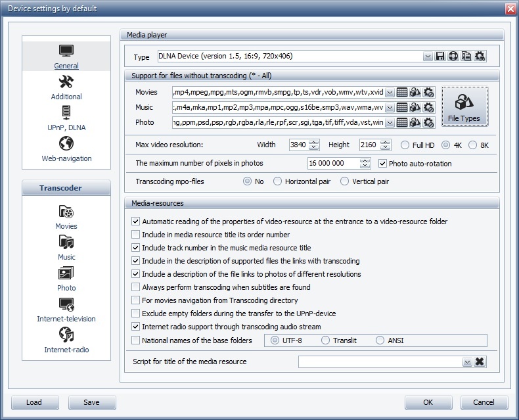Open Transcoder Photo settings
Screen dimensions: 519x420
click(x=66, y=279)
